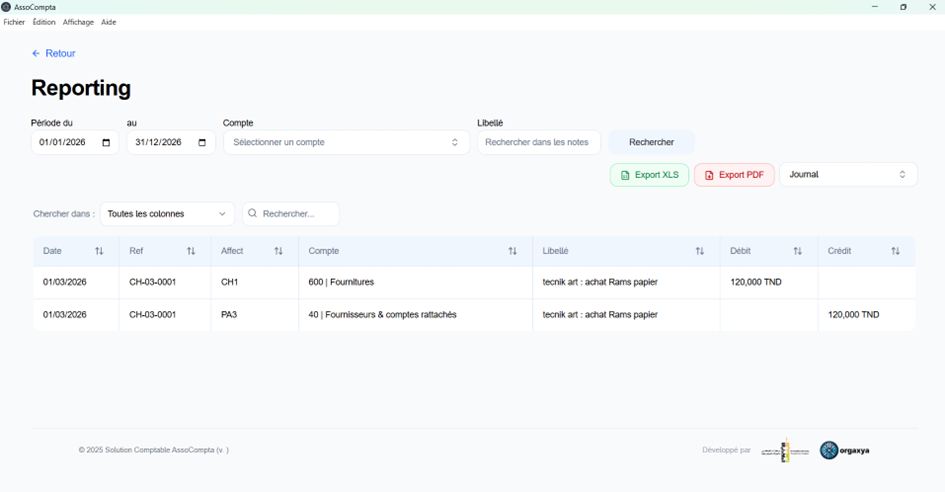Screen dimensions: 945x492
Task: Sort the table by Ref column icon
Action: (191, 251)
